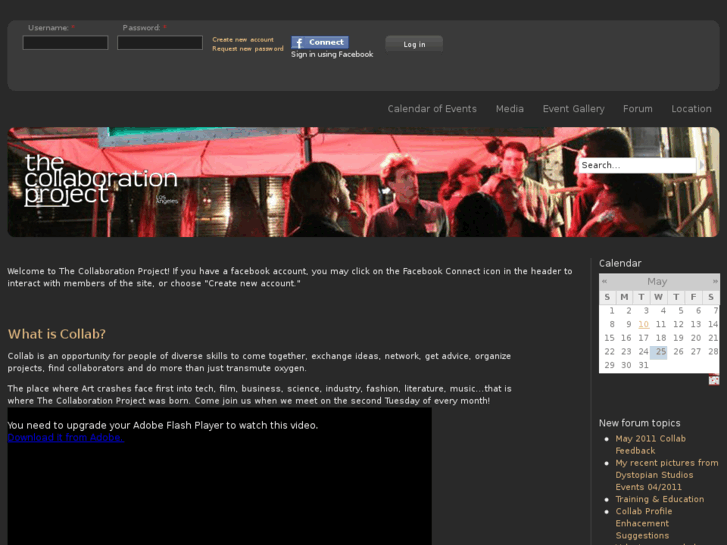This screenshot has height=545, width=727.
Task: Click Download it from Adobe link
Action: tap(65, 437)
